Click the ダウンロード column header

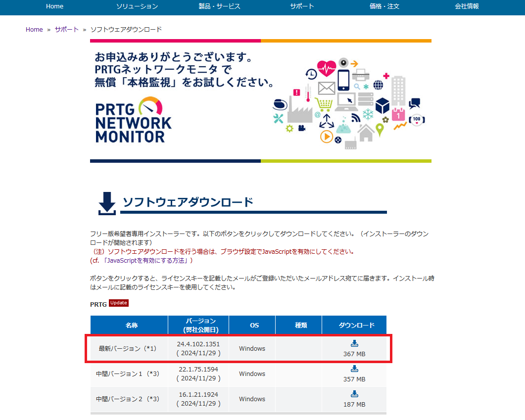354,325
